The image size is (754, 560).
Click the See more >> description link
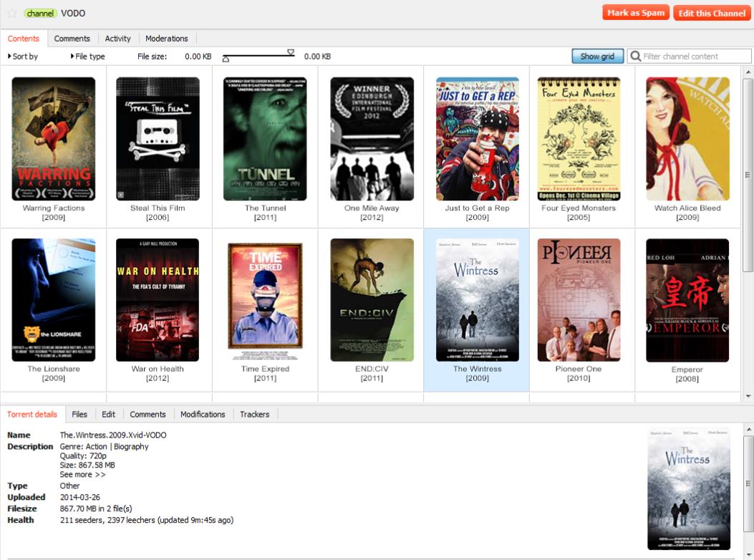pos(82,474)
